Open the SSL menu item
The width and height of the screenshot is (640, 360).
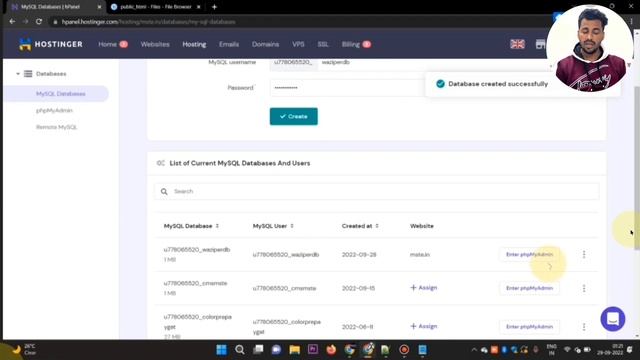[x=323, y=44]
